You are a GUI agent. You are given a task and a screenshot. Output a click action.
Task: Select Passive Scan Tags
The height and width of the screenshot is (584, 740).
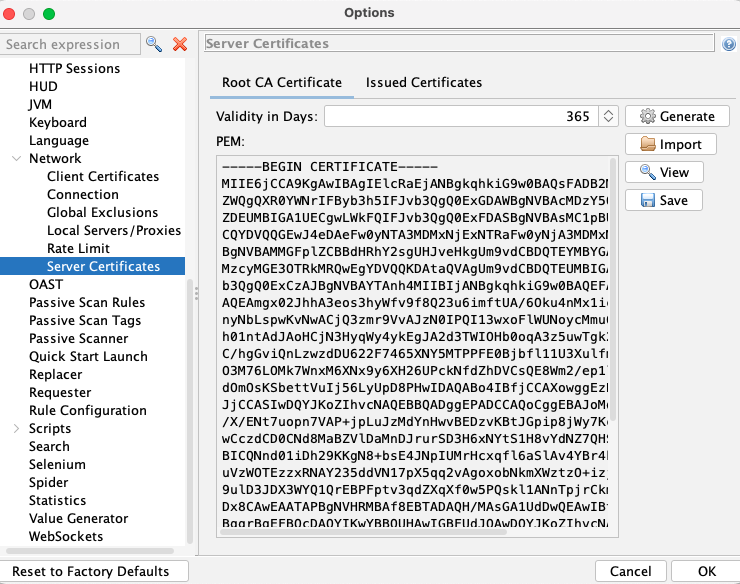click(x=85, y=320)
